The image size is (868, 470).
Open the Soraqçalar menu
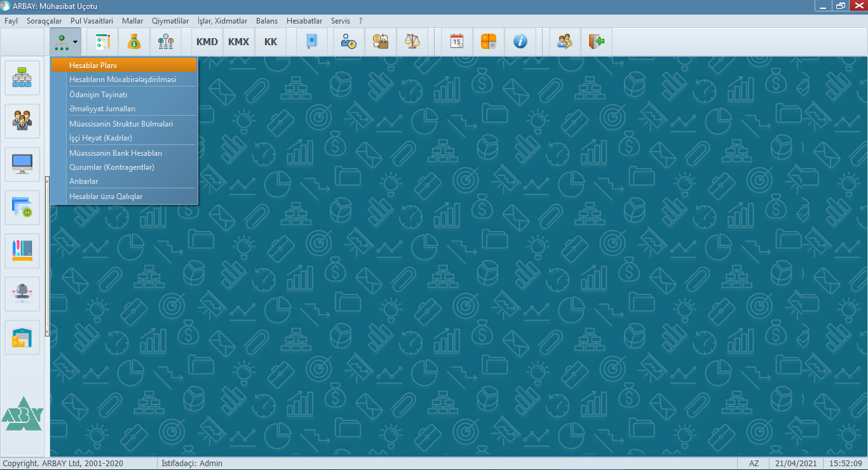pyautogui.click(x=44, y=21)
